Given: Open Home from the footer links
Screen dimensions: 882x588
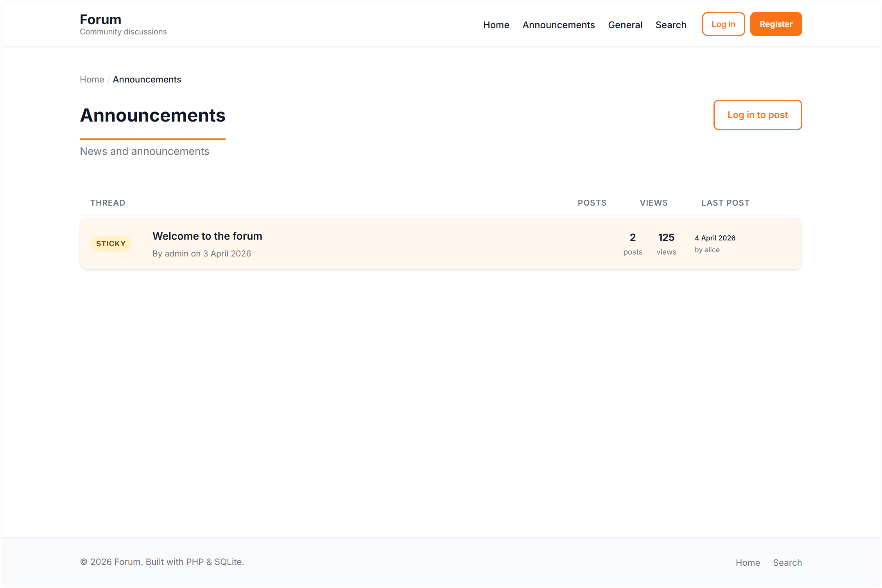Looking at the screenshot, I should tap(748, 562).
